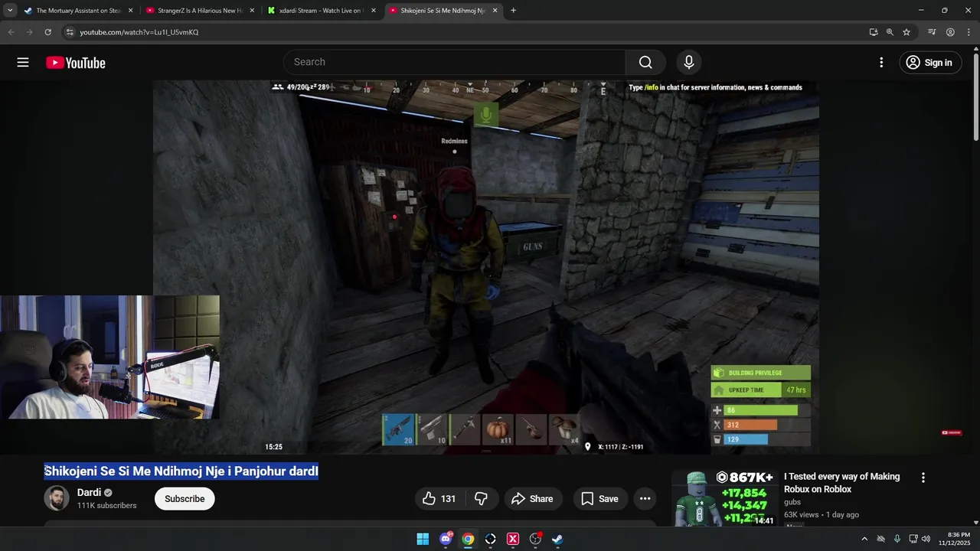Open the red X app on the taskbar
980x551 pixels.
[x=513, y=539]
